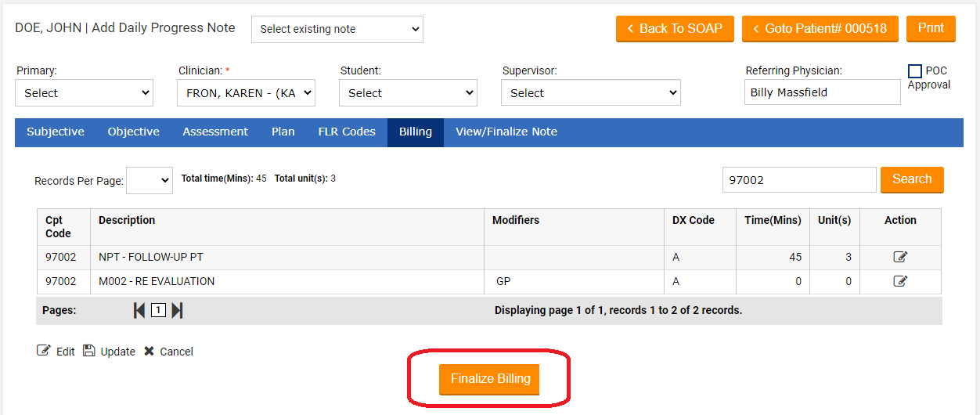Viewport: 980px width, 415px height.
Task: Expand the Primary dropdown
Action: 84,92
